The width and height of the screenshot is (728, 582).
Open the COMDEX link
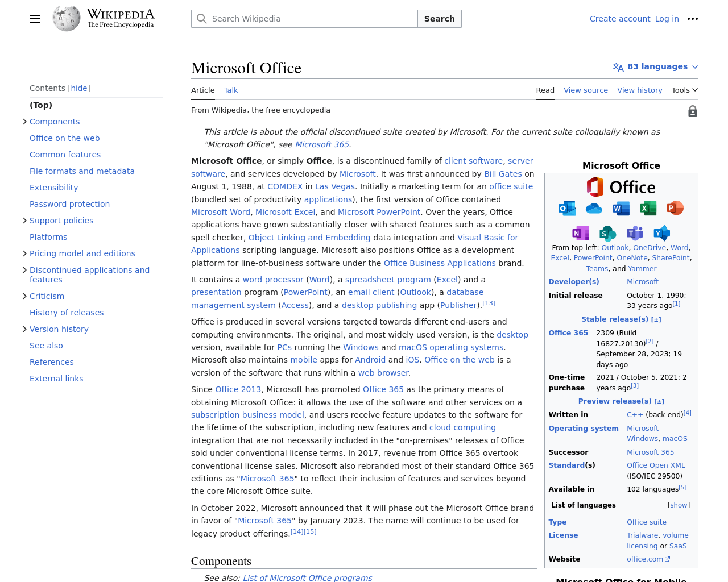tap(285, 186)
